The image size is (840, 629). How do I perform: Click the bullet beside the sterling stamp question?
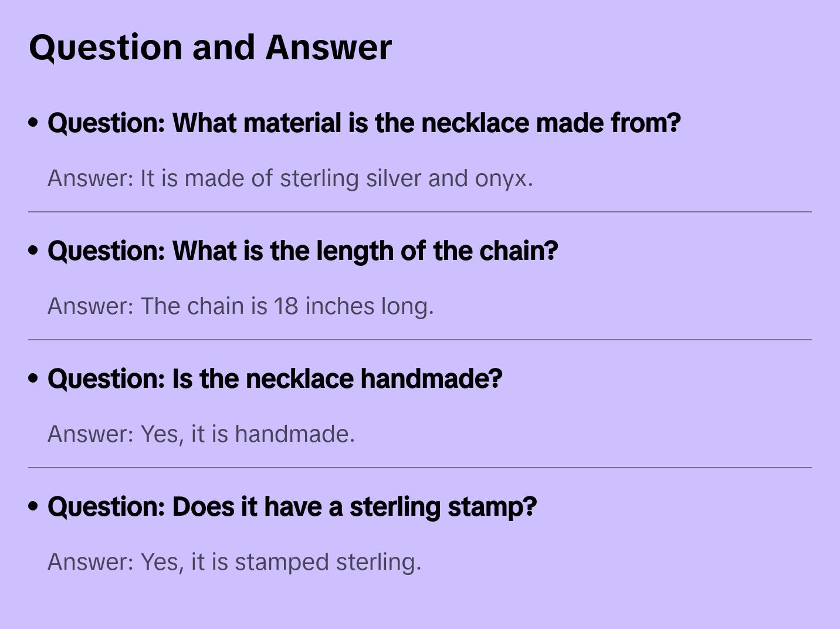(x=33, y=507)
